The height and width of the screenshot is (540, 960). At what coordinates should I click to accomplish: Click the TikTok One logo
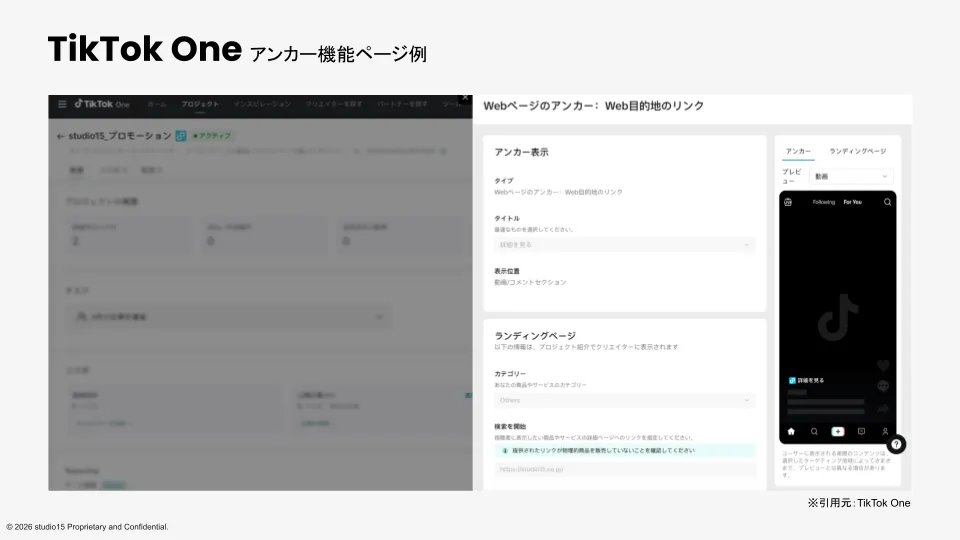(x=100, y=104)
